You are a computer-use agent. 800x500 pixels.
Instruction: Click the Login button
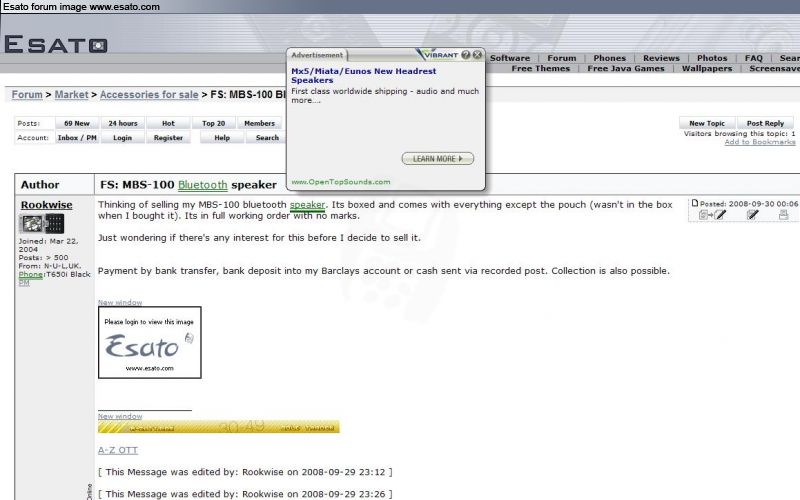pos(122,138)
